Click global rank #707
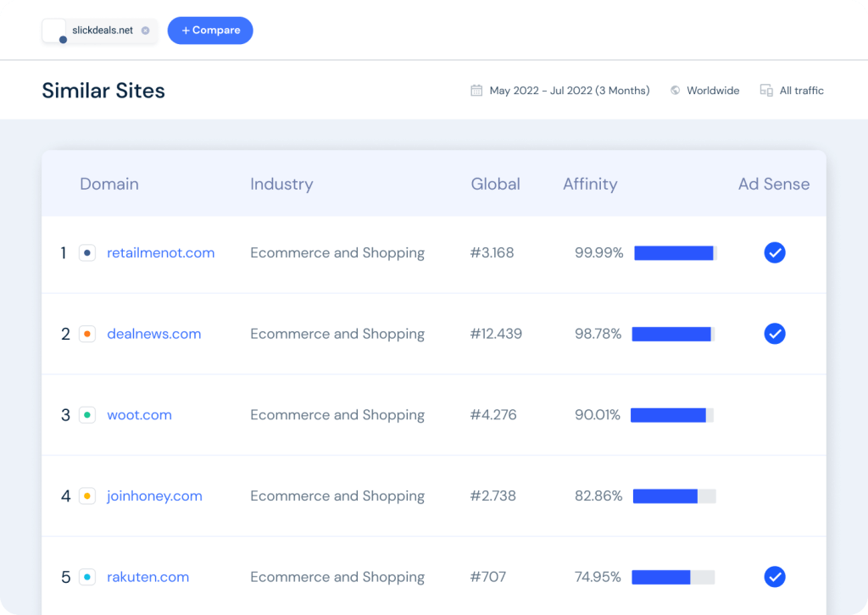The image size is (868, 615). tap(488, 577)
